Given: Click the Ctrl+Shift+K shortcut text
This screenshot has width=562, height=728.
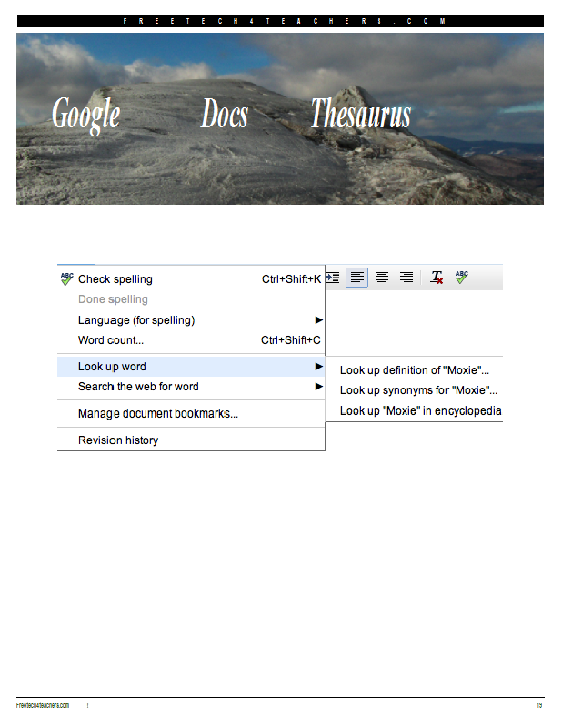Looking at the screenshot, I should 291,279.
